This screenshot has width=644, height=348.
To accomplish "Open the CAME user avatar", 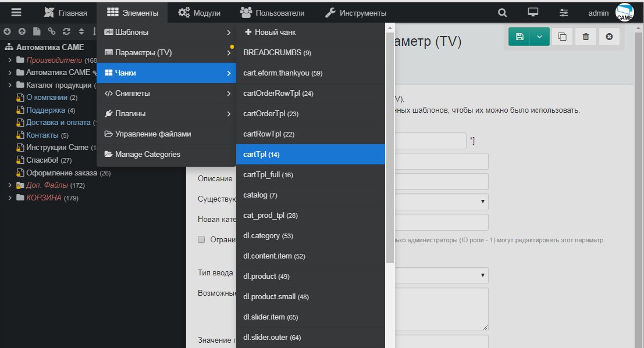I will [x=625, y=13].
